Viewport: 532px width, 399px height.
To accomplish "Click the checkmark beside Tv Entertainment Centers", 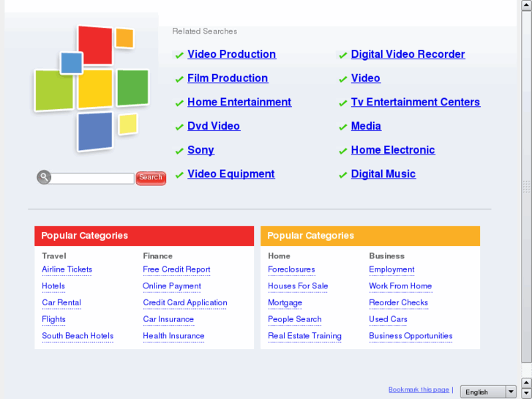I will point(343,103).
